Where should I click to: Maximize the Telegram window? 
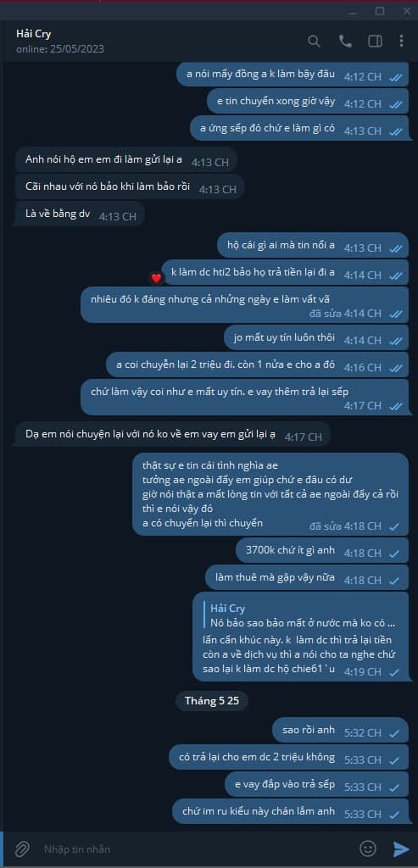click(380, 10)
